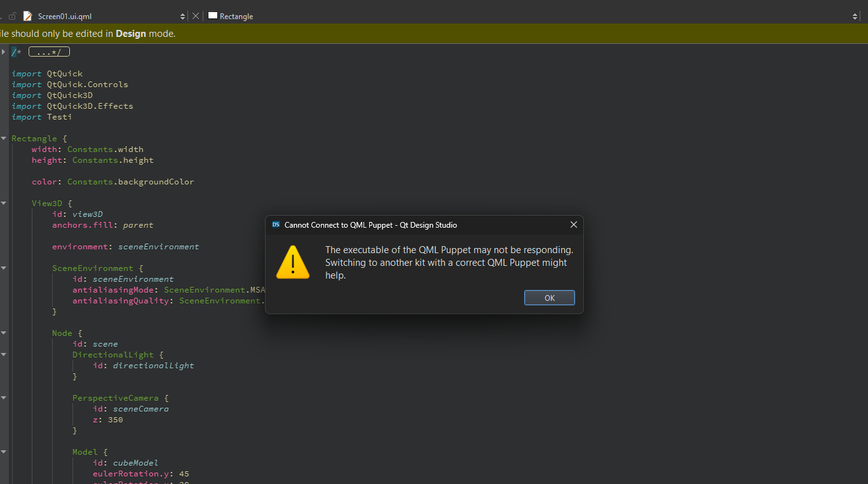Click OK in the QML Puppet dialog
This screenshot has width=868, height=484.
[x=549, y=298]
